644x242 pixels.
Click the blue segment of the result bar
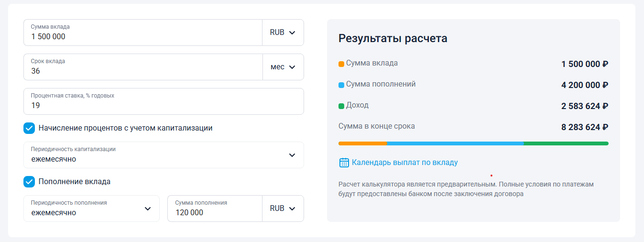point(455,143)
